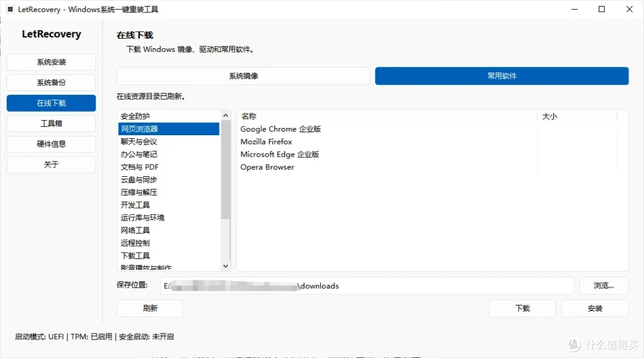The height and width of the screenshot is (358, 644).
Task: Close the LetRecovery window
Action: point(629,9)
